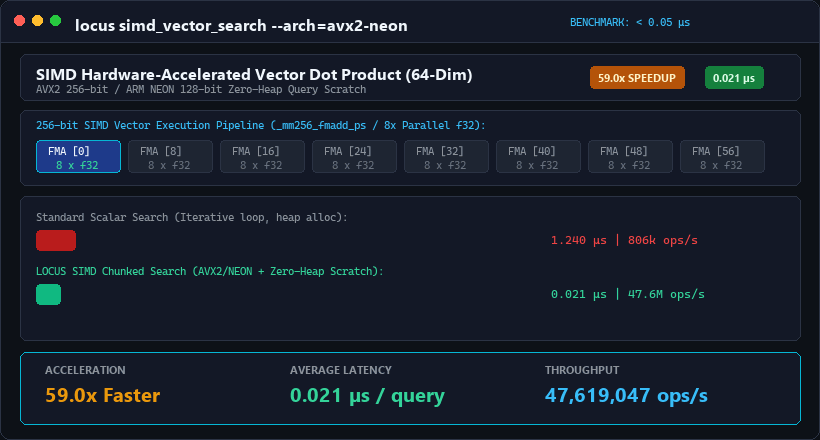The image size is (820, 440).
Task: Select the FMA [24] pipeline stage
Action: (x=355, y=156)
